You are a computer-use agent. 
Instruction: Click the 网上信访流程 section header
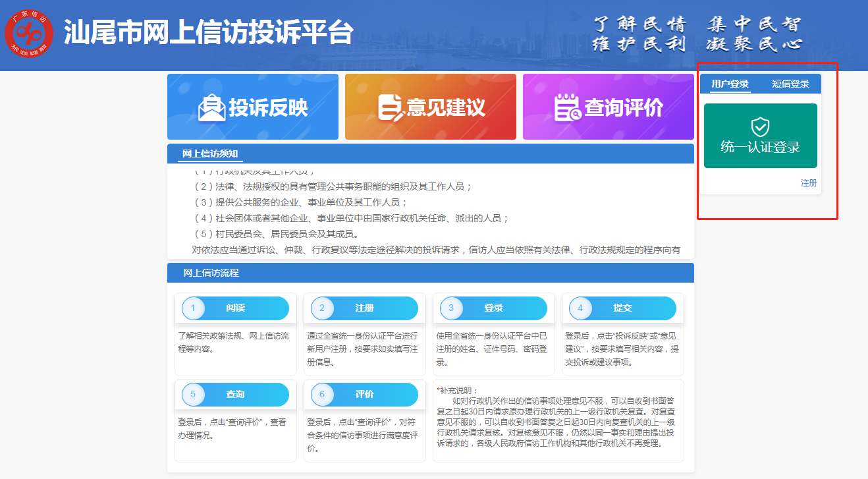pyautogui.click(x=211, y=273)
